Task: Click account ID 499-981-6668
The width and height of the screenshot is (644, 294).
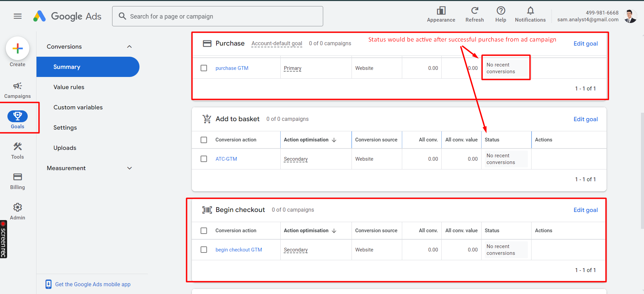Action: point(602,13)
